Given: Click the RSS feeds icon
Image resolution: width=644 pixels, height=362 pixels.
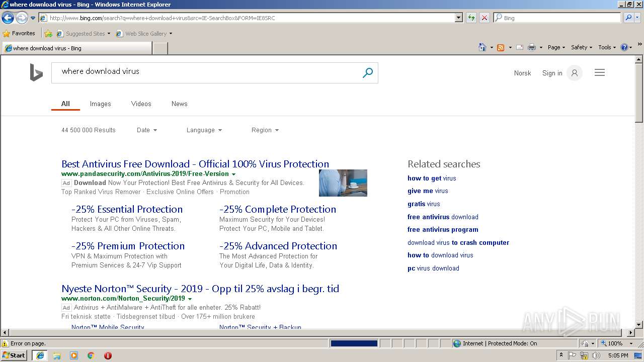Looking at the screenshot, I should click(501, 47).
